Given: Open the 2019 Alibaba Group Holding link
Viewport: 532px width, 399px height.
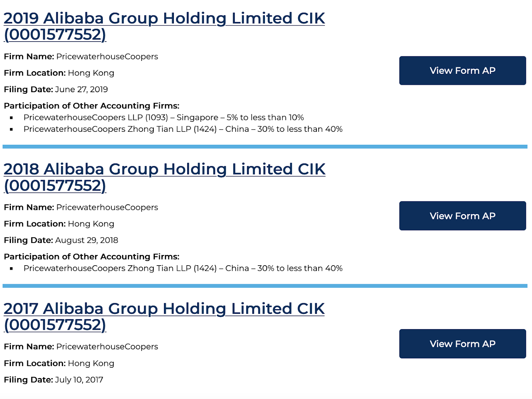Looking at the screenshot, I should 164,19.
